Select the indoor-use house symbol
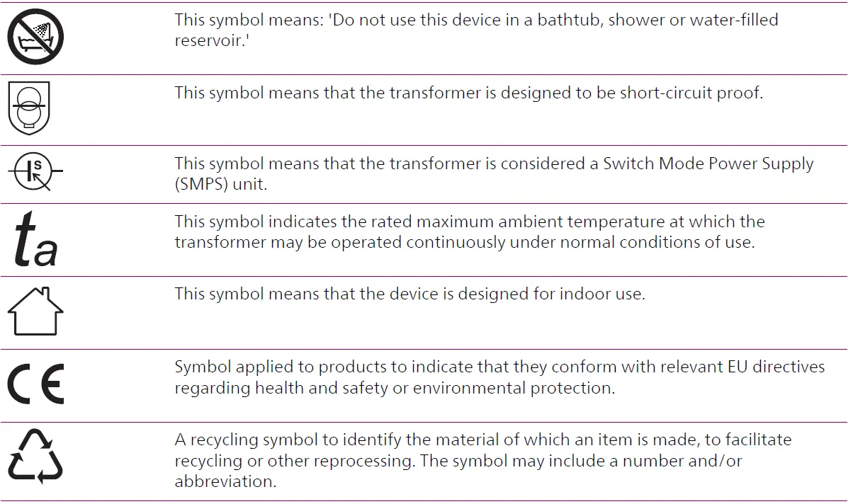 35,311
